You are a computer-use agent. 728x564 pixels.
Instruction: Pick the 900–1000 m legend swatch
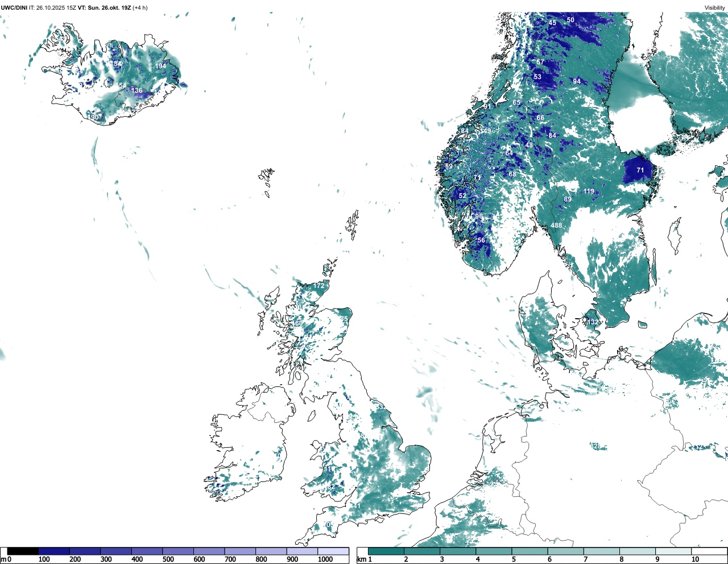point(302,551)
